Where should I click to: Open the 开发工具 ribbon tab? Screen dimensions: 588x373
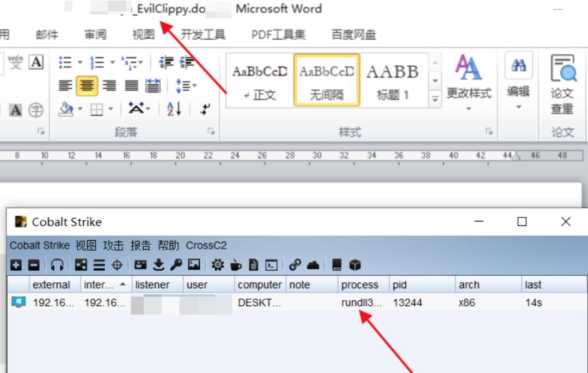click(203, 35)
